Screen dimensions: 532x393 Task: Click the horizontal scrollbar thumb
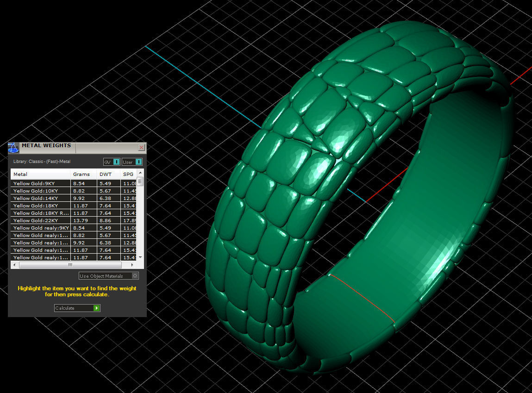[70, 265]
